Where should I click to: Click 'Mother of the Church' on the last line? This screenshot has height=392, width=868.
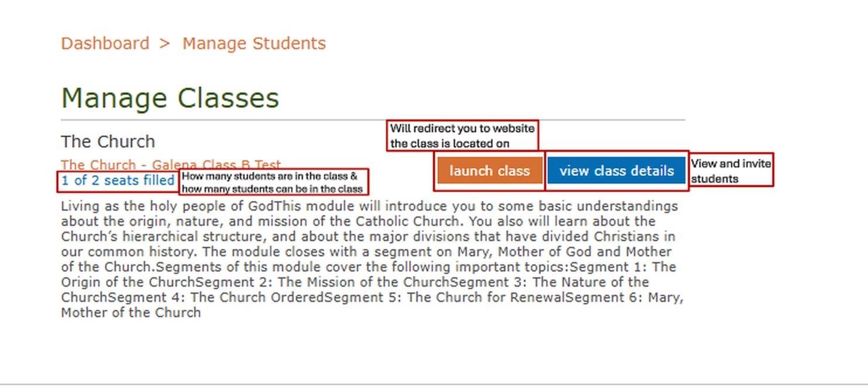[x=131, y=313]
